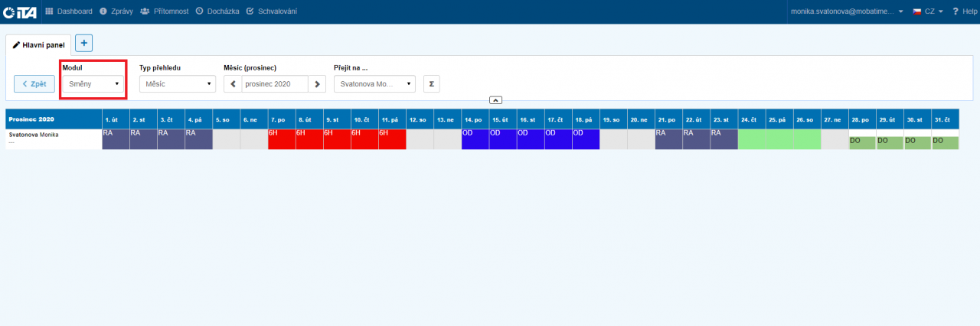Open the Schvalování section
This screenshot has height=326, width=980.
272,11
